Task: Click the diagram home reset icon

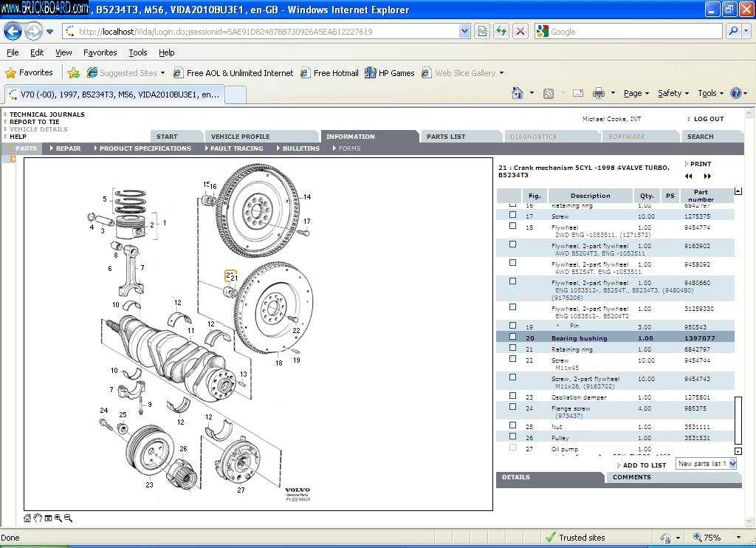Action: coord(27,518)
